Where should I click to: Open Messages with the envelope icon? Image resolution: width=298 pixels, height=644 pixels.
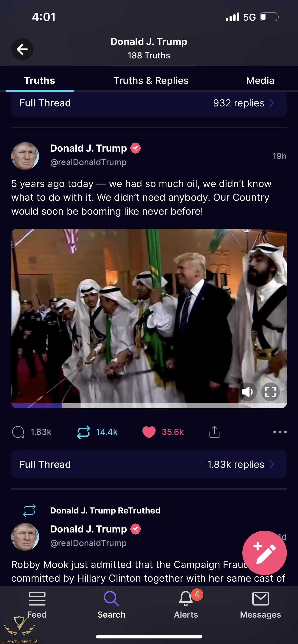tap(260, 599)
